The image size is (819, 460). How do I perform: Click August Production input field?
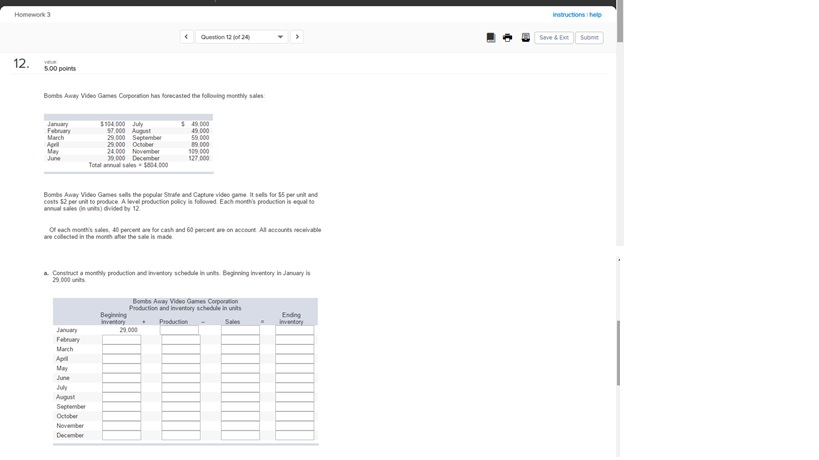(x=181, y=397)
